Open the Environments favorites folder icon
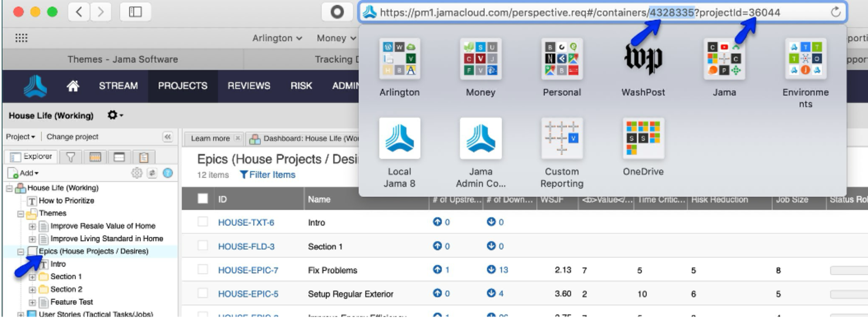Image resolution: width=868 pixels, height=326 pixels. (x=805, y=59)
